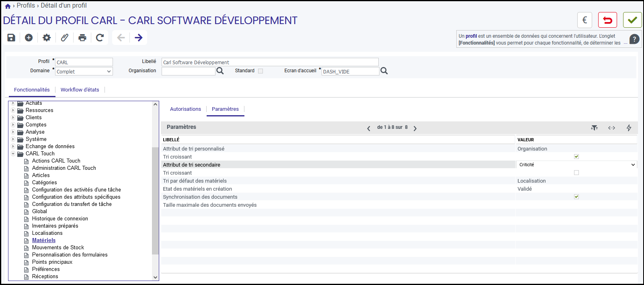This screenshot has width=644, height=285.
Task: Go to previous page of parameters
Action: [369, 128]
